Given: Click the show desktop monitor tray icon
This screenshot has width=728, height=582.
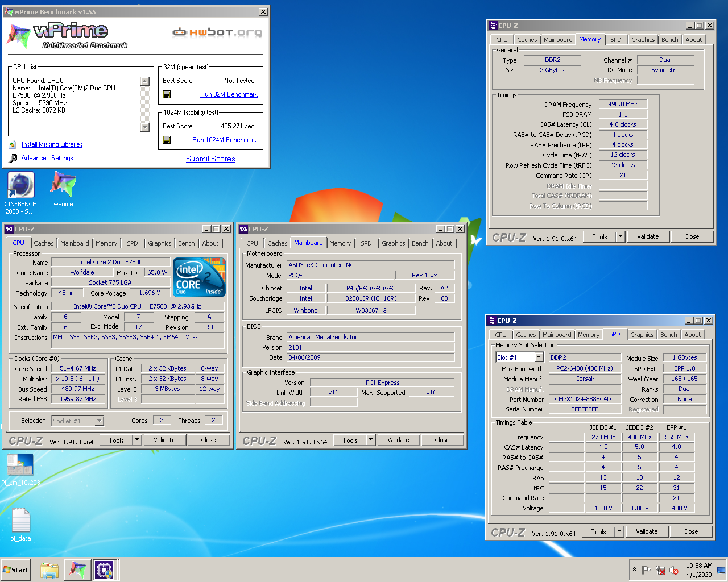Looking at the screenshot, I should [x=721, y=570].
